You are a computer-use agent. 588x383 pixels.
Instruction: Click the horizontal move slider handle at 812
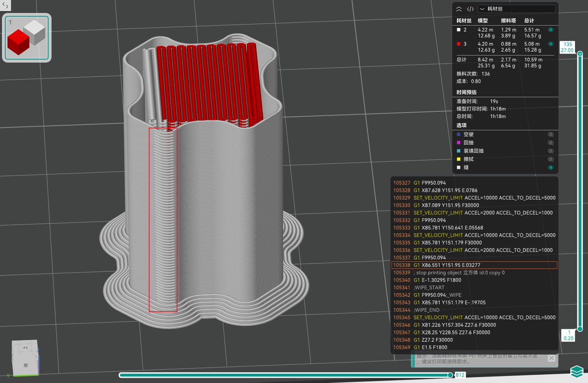[451, 375]
